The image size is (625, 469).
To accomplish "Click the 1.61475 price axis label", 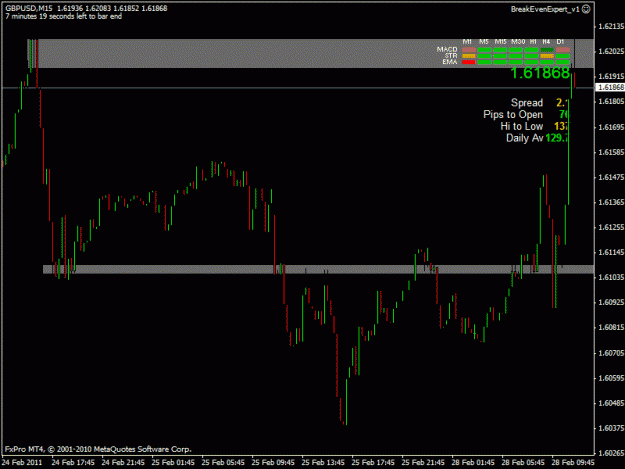I will 611,177.
